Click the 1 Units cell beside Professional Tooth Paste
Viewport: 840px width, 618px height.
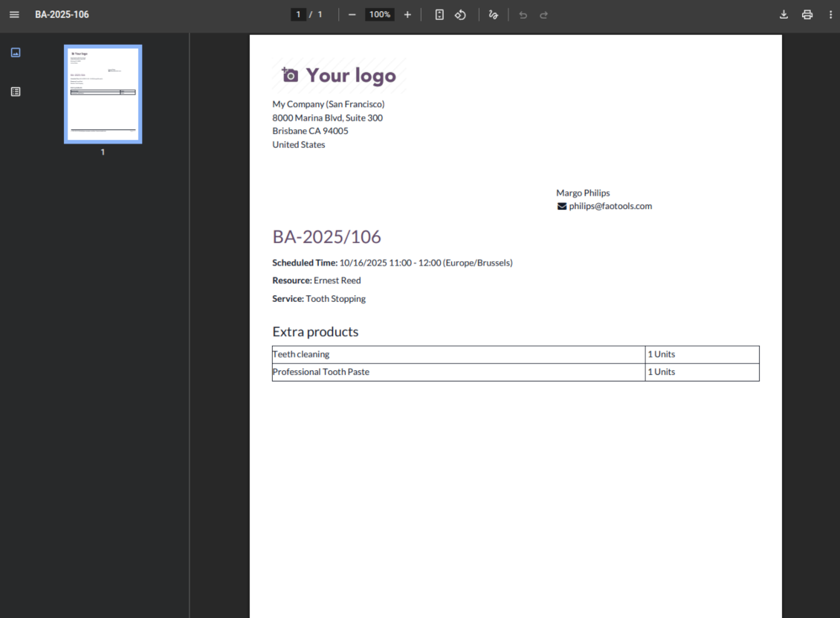coord(702,372)
